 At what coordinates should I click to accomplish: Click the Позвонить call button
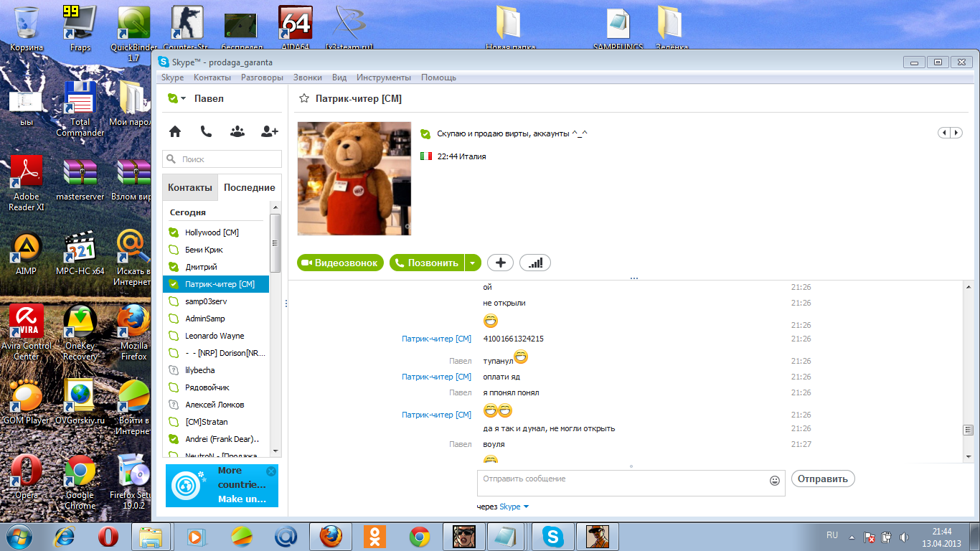[x=428, y=263]
